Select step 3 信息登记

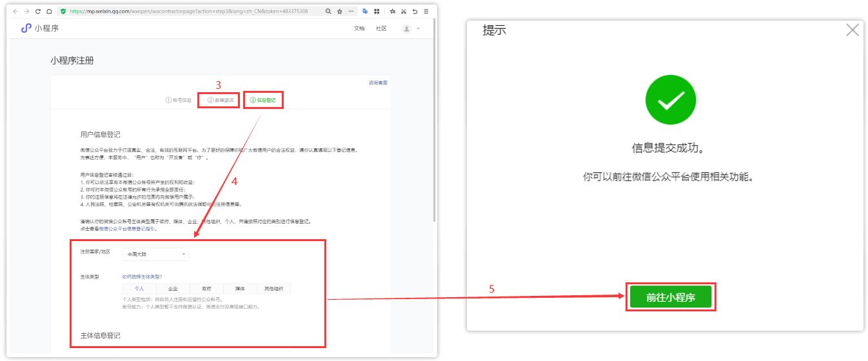262,100
